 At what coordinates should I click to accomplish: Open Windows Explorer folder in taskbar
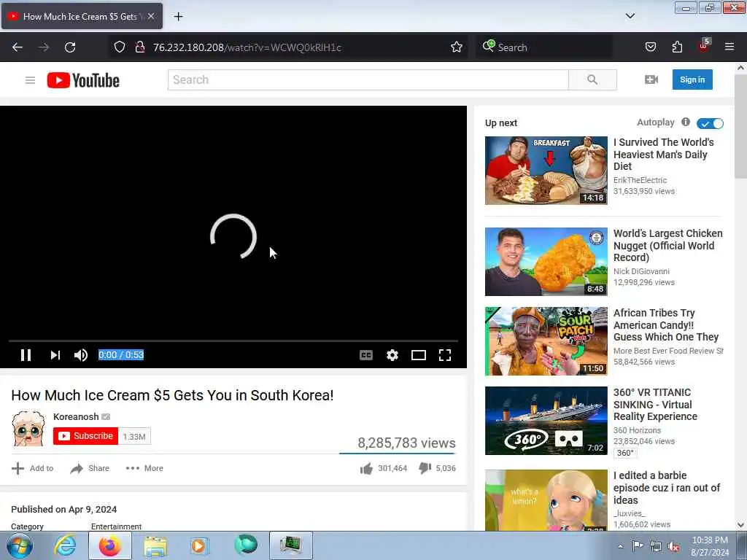(x=155, y=546)
